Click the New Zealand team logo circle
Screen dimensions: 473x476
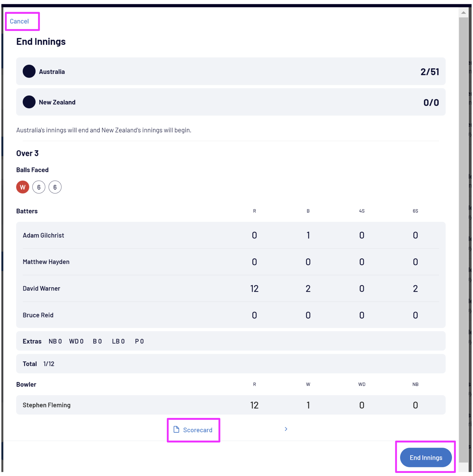coord(29,102)
